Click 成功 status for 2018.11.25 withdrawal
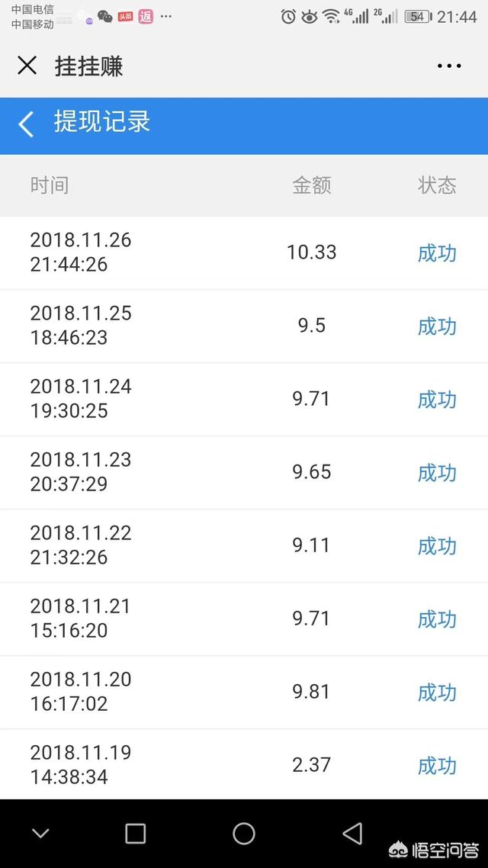 tap(437, 326)
